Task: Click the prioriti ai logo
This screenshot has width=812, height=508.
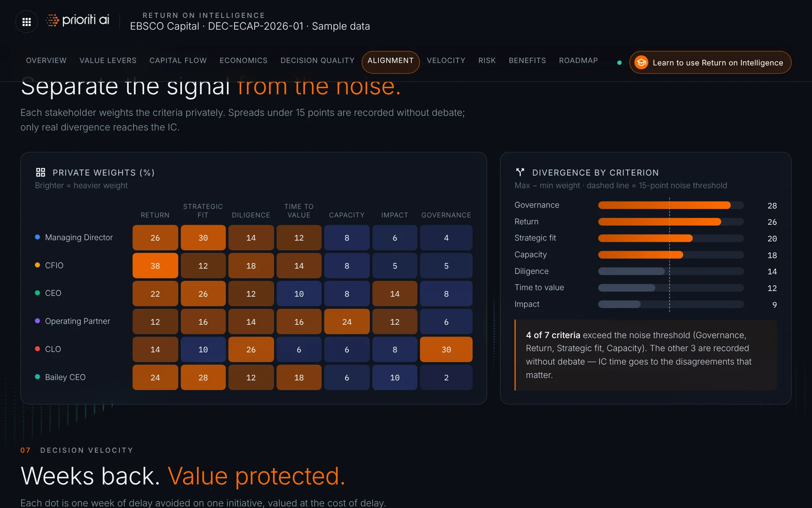Action: click(x=77, y=20)
